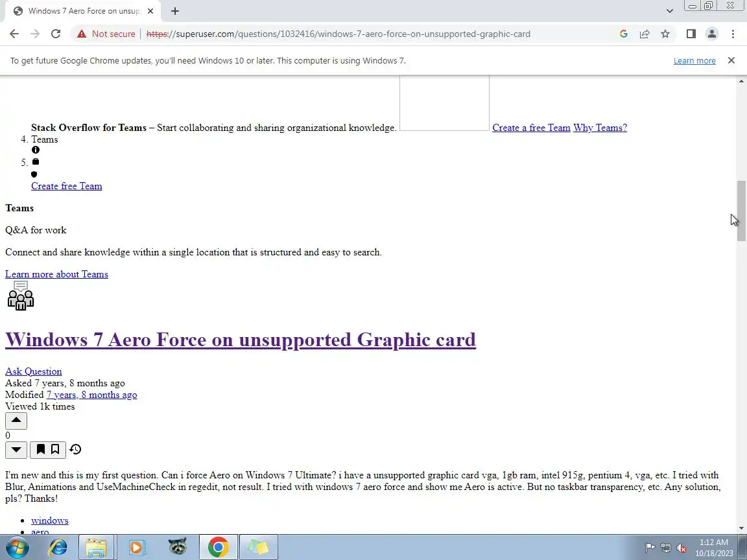Launch Internet Explorer from taskbar
The width and height of the screenshot is (747, 560).
[x=58, y=547]
